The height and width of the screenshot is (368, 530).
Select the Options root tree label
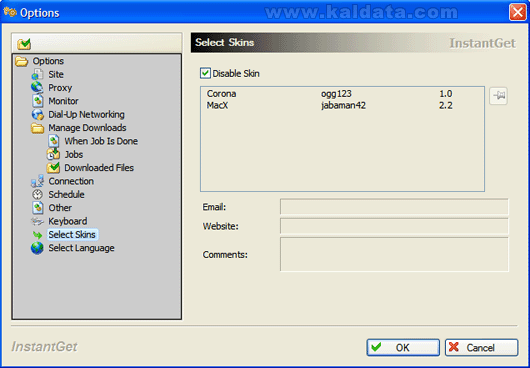pos(48,61)
